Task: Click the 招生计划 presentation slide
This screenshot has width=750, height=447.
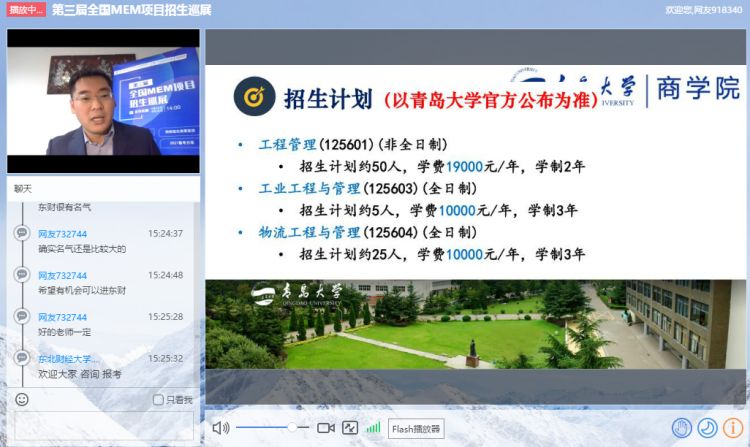Action: tap(475, 217)
